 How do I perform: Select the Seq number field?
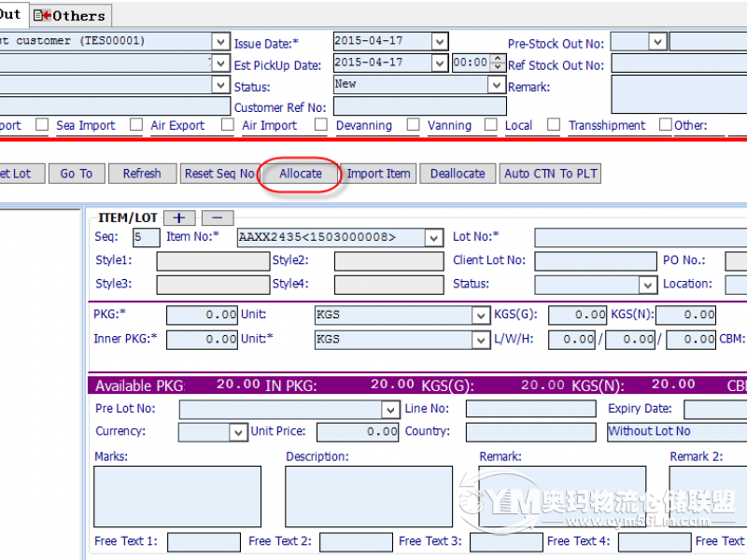pos(147,237)
